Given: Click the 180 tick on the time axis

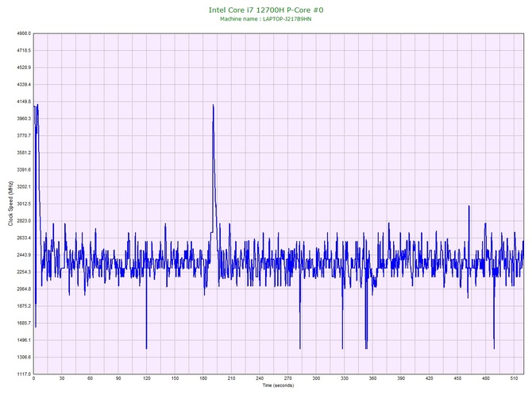Looking at the screenshot, I should [x=203, y=378].
